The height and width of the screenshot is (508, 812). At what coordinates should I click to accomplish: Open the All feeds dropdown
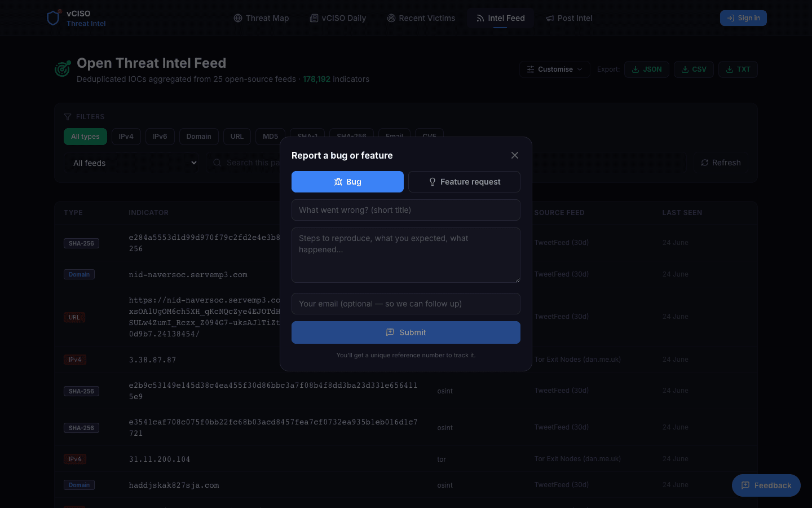tap(132, 163)
